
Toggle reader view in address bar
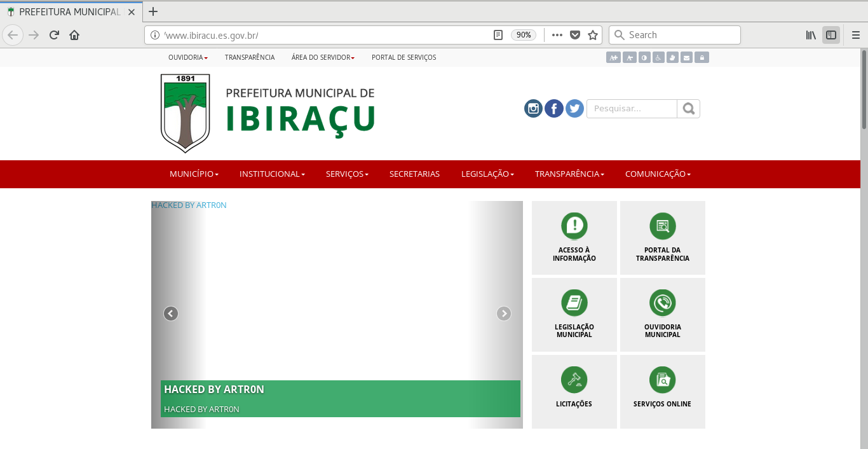coord(498,35)
